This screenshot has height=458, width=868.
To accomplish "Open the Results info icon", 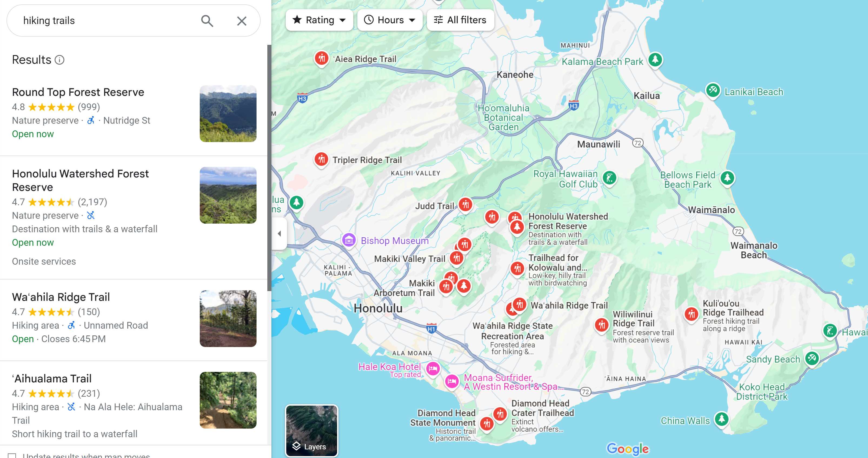I will pos(60,60).
